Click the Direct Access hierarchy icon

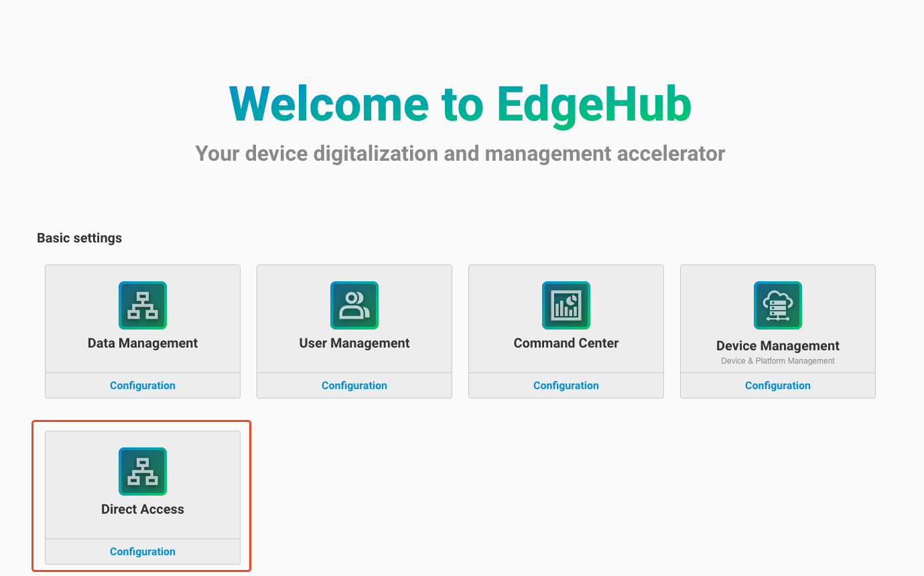pyautogui.click(x=143, y=472)
